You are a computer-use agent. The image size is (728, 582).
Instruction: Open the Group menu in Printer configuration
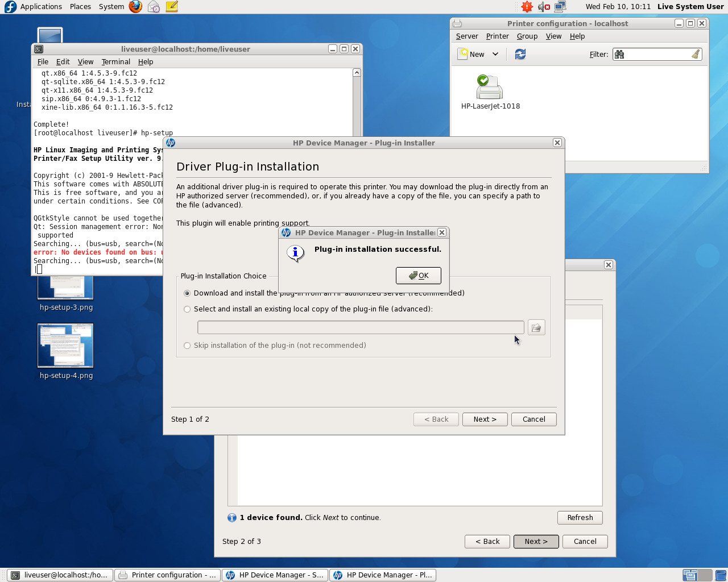pos(527,36)
